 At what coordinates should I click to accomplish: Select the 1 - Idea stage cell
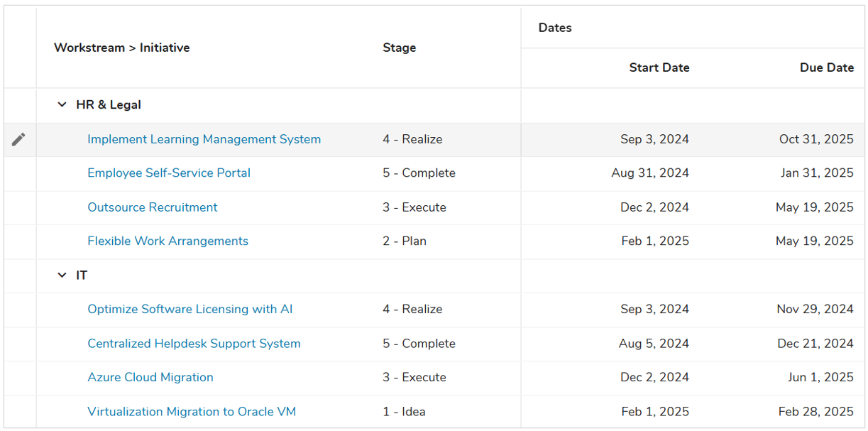coord(404,412)
